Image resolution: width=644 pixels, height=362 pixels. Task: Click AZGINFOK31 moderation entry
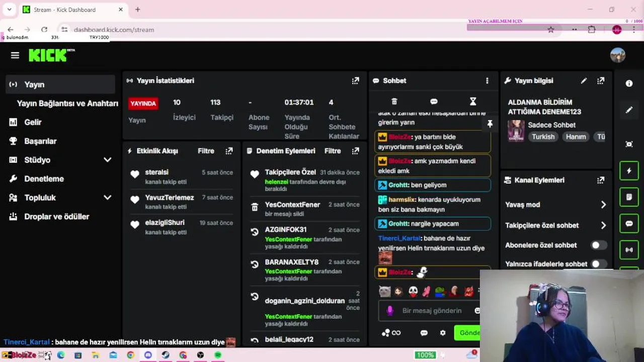pyautogui.click(x=286, y=230)
